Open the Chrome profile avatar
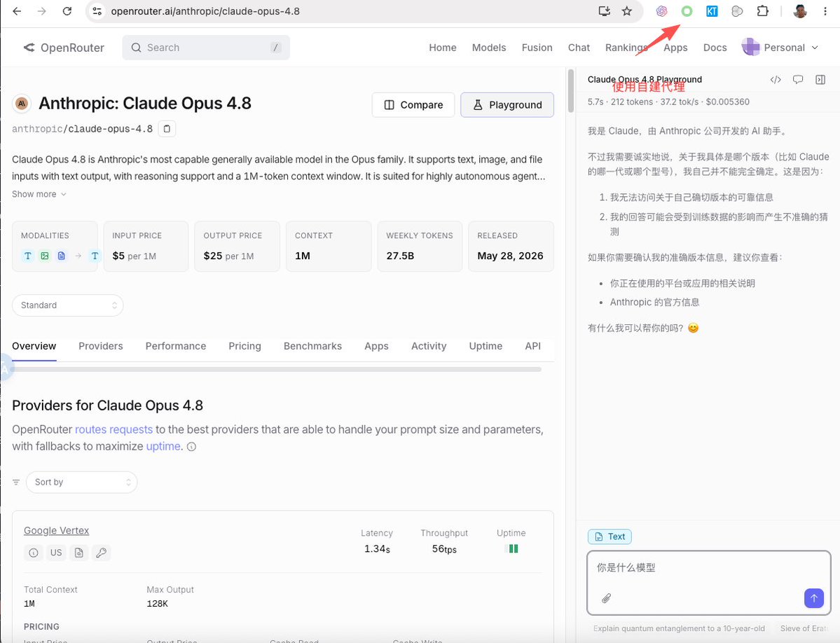 (800, 11)
